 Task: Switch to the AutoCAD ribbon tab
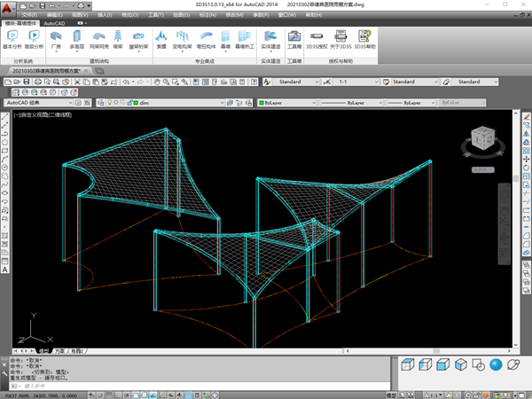(x=55, y=23)
